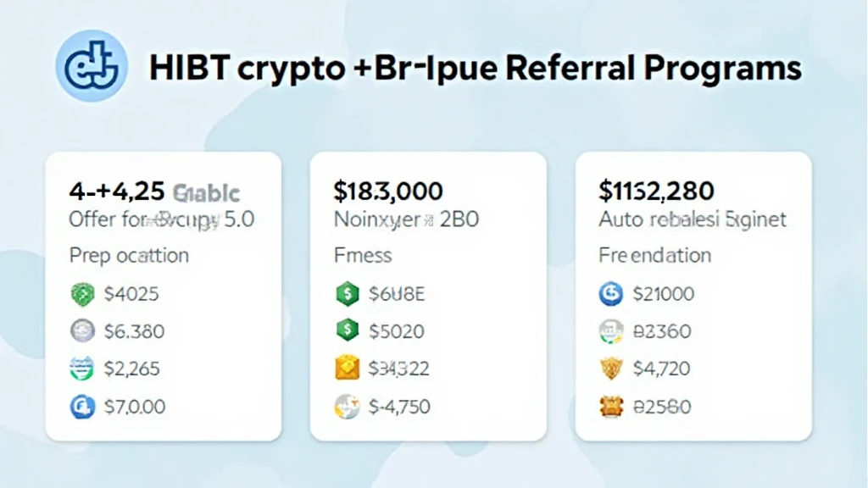Open the $183,000 referral card
This screenshot has width=868, height=488.
(x=428, y=297)
